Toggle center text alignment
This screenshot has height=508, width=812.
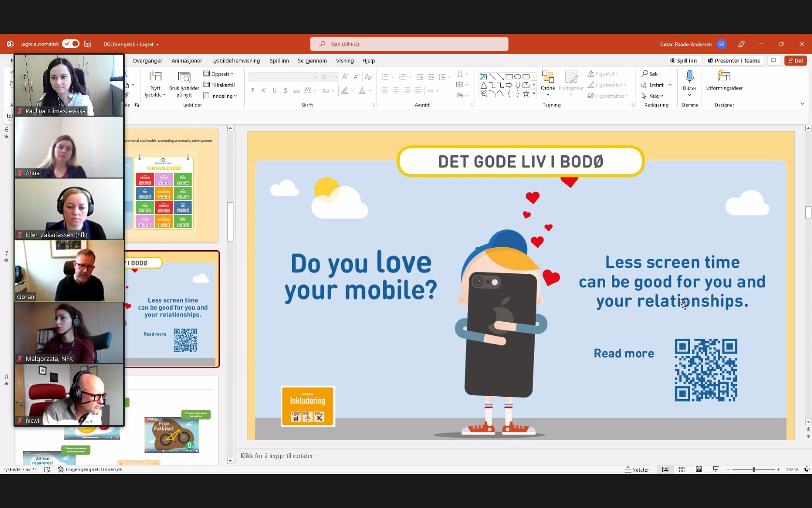click(x=396, y=90)
